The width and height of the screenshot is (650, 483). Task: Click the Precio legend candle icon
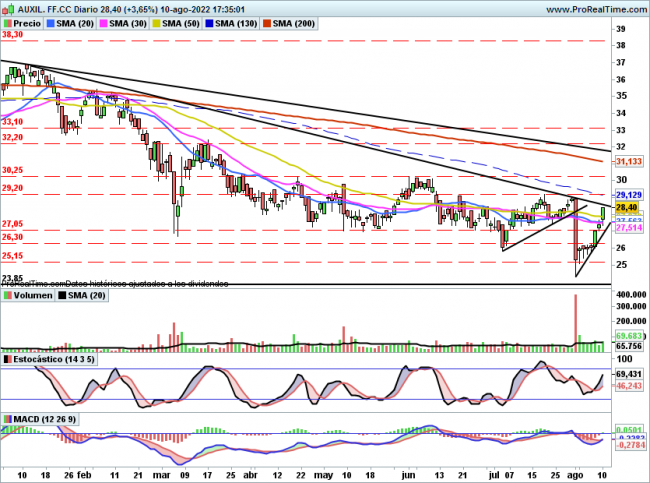[x=7, y=22]
